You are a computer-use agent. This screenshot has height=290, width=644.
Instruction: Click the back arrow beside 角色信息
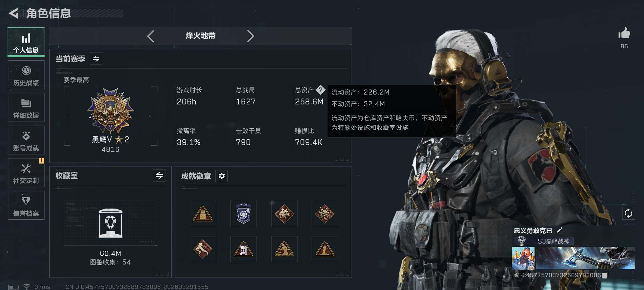(x=14, y=13)
